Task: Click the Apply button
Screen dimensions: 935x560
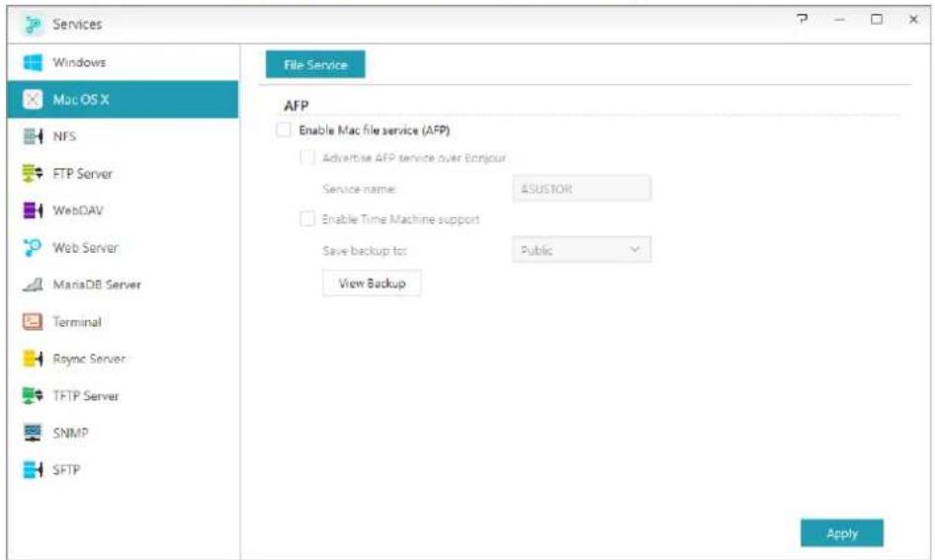Action: click(841, 533)
